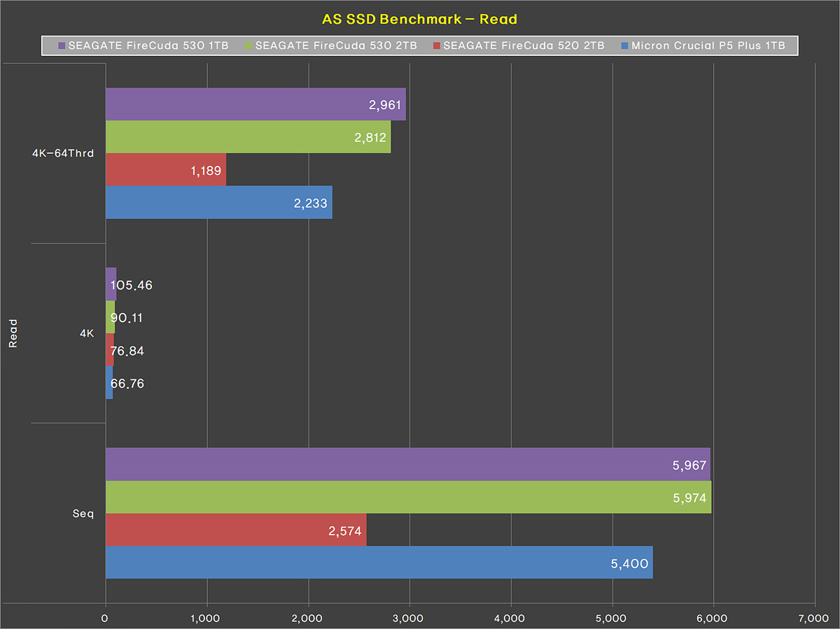Viewport: 840px width, 629px height.
Task: Select legend label SEAGATE FireCuda 530 1TB
Action: coord(149,46)
